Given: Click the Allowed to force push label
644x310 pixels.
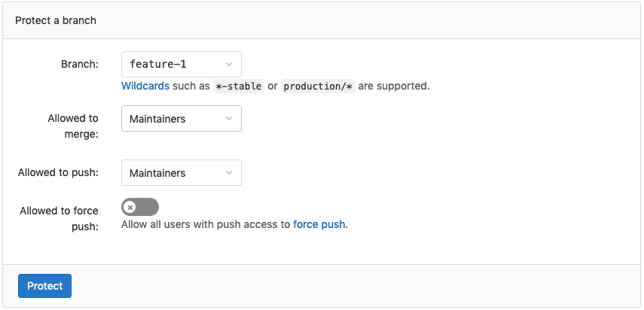Looking at the screenshot, I should point(59,217).
